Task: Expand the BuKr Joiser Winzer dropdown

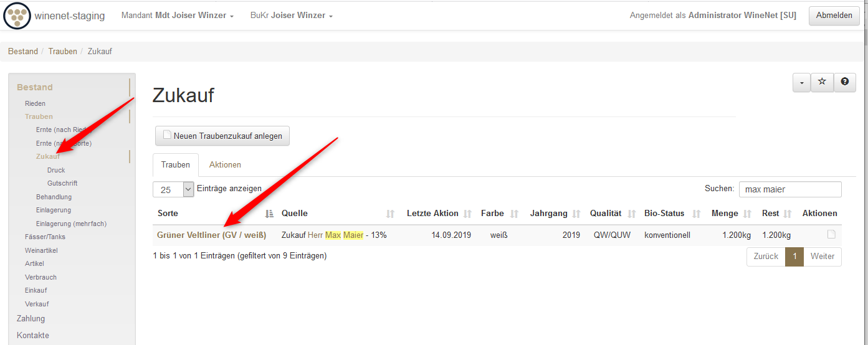Action: click(x=292, y=16)
